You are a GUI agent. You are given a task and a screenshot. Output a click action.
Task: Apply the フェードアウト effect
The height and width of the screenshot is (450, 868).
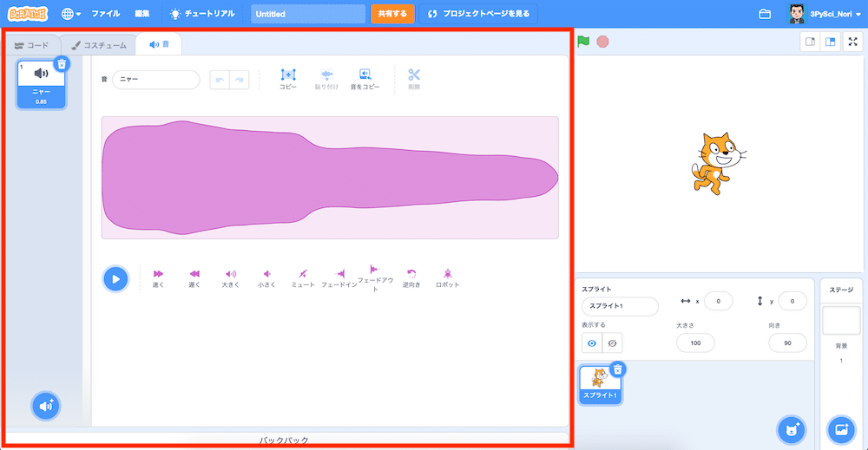375,278
